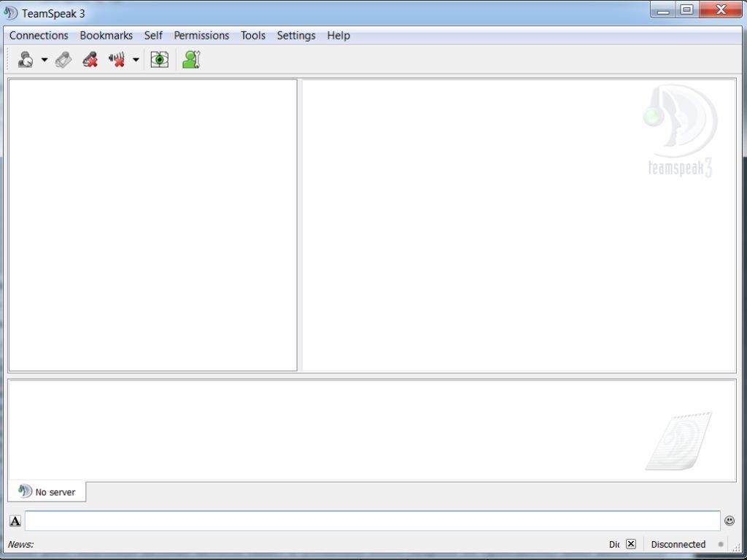Select the No server chat tab

pos(47,491)
